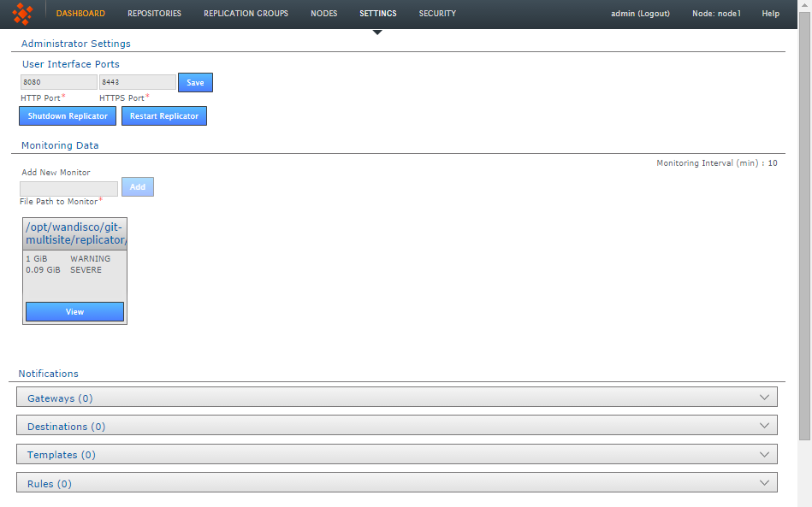
Task: Open the Help link
Action: [771, 14]
